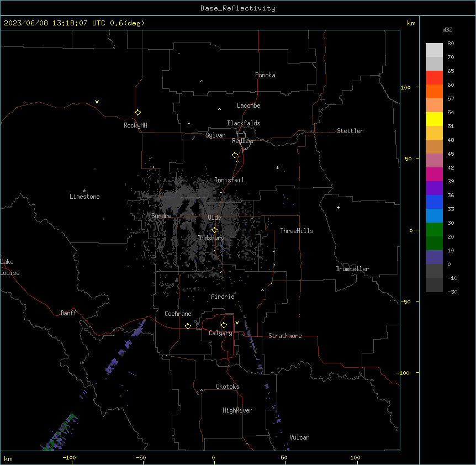Click the dBZ legend heading
The height and width of the screenshot is (465, 476).
[x=447, y=29]
